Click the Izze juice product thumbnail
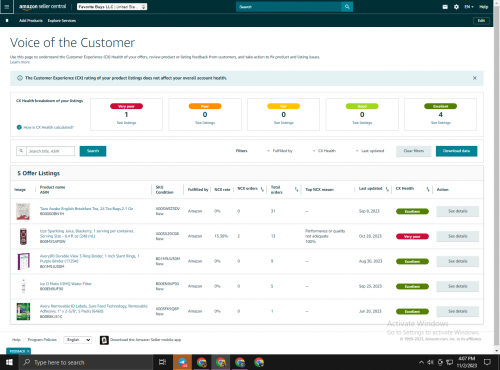Image resolution: width=500 pixels, height=370 pixels. point(23,236)
